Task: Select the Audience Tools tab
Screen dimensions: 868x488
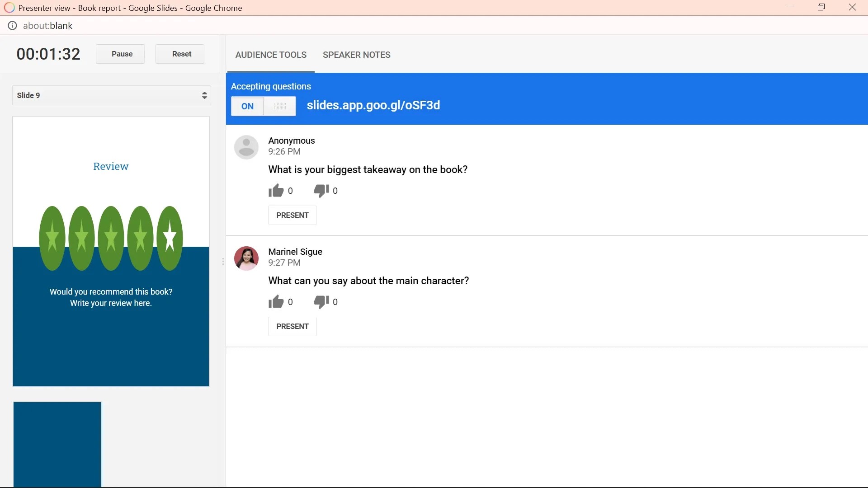Action: 270,55
